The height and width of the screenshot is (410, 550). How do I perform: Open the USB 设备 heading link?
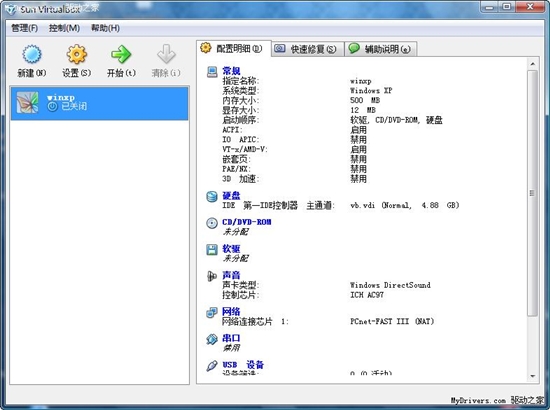coord(243,365)
